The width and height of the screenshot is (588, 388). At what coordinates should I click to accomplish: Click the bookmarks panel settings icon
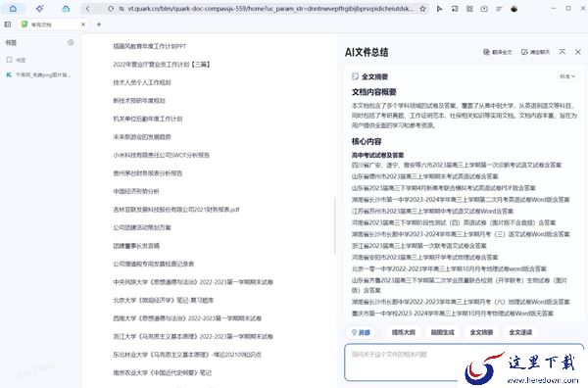coord(71,42)
